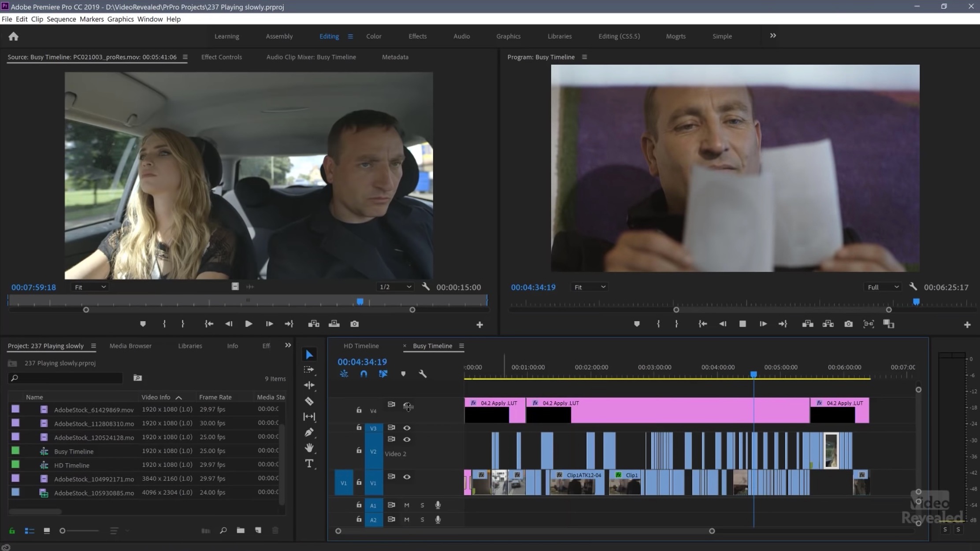Select Busy Timeline in the project panel
The width and height of the screenshot is (980, 551).
[x=74, y=451]
